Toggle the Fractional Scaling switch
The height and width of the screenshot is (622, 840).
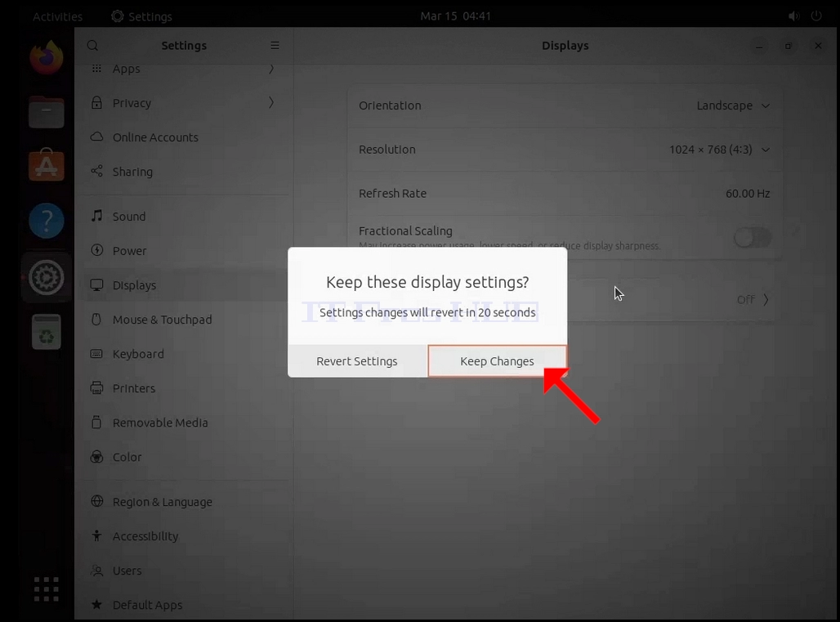[753, 237]
